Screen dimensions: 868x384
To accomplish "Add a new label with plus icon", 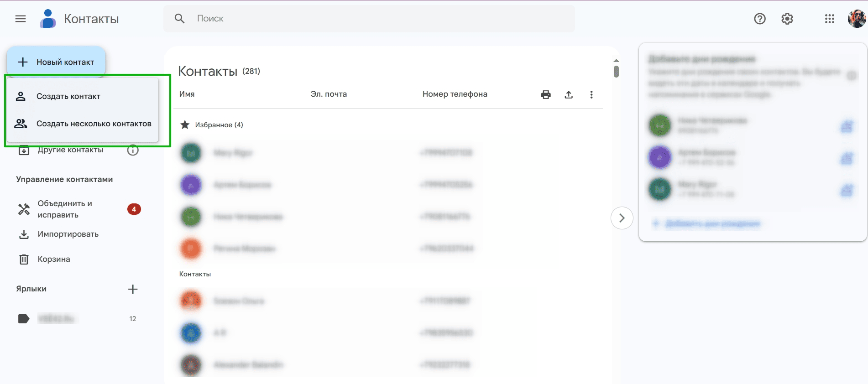I will pos(133,289).
